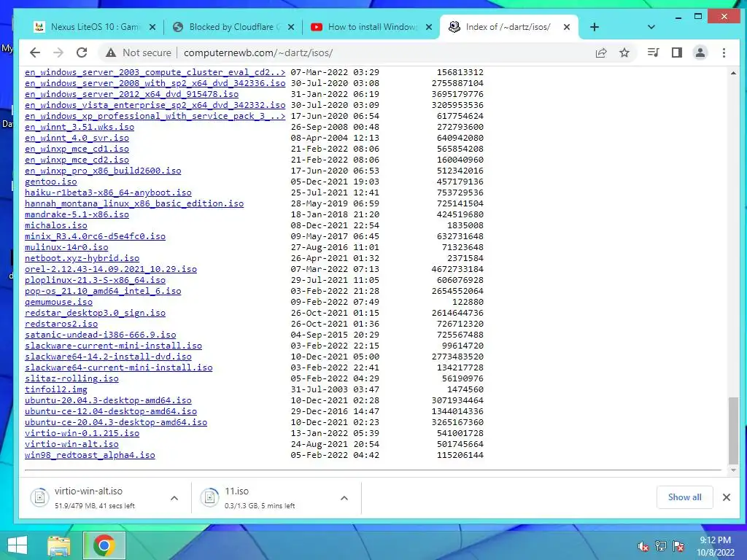Image resolution: width=747 pixels, height=560 pixels.
Task: Open Chrome's three-dot menu
Action: pyautogui.click(x=724, y=52)
